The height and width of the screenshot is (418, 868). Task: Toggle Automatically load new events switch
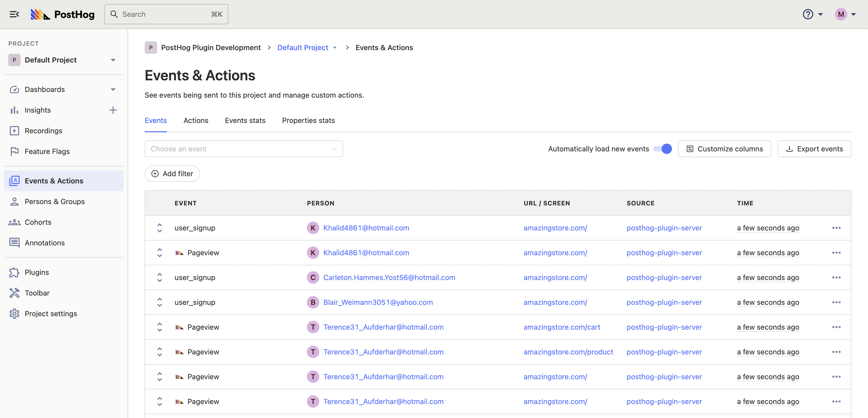click(x=662, y=149)
